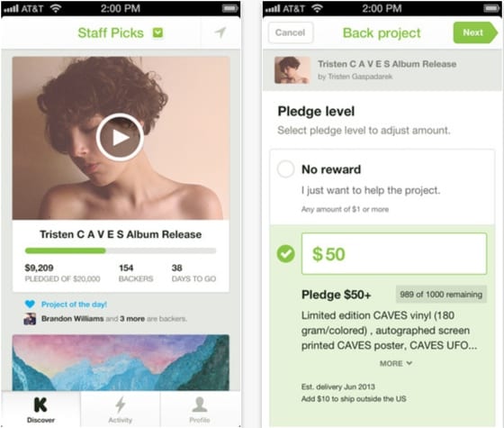Open the Project of the day link

tap(74, 305)
